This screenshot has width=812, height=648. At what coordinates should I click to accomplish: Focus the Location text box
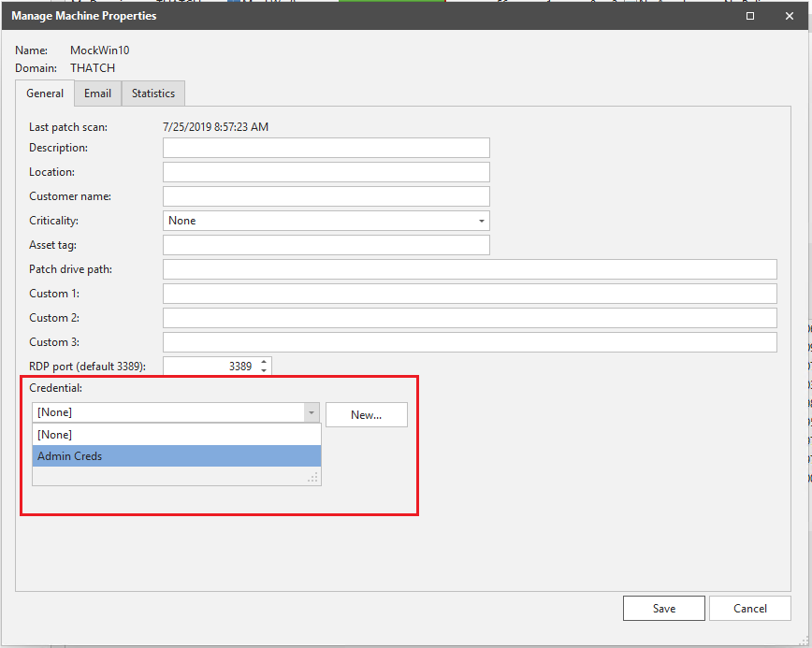[x=326, y=172]
